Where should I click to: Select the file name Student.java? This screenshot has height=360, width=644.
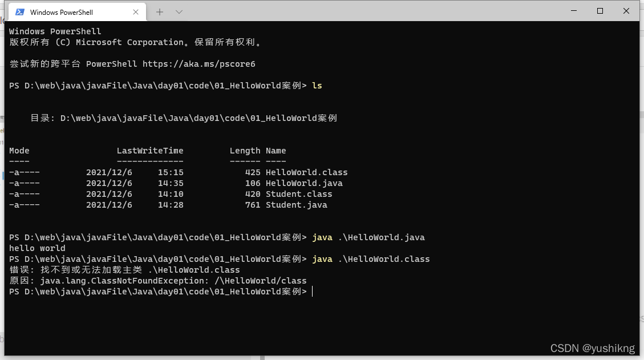coord(297,205)
